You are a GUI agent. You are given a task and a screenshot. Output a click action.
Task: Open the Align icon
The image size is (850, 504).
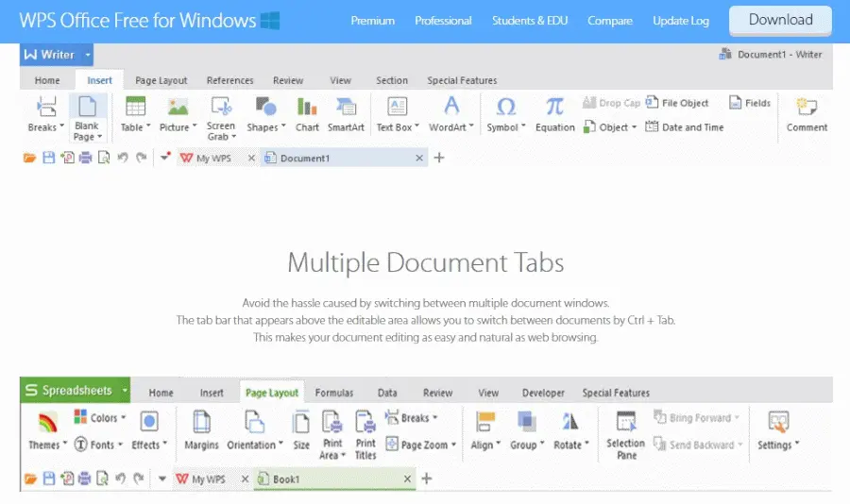pyautogui.click(x=485, y=422)
